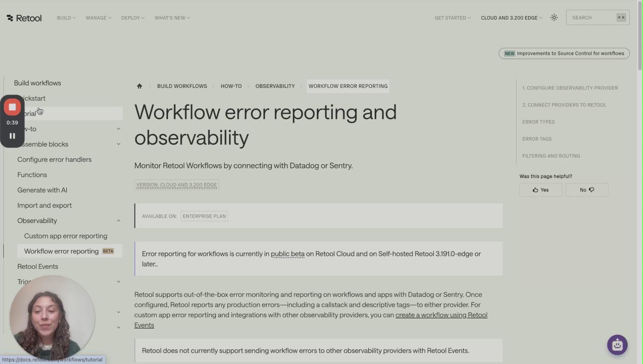Jump to Connect Providers to Retool section
This screenshot has height=364, width=643.
564,105
